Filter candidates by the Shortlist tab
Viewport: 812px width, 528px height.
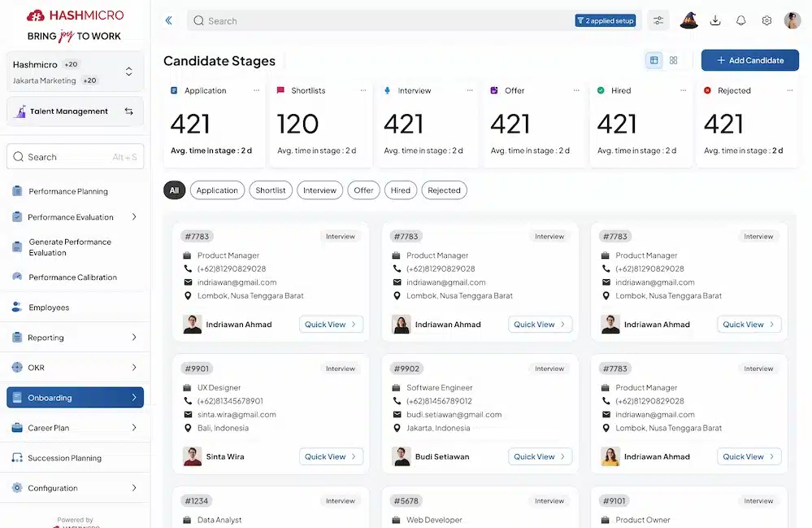[271, 190]
